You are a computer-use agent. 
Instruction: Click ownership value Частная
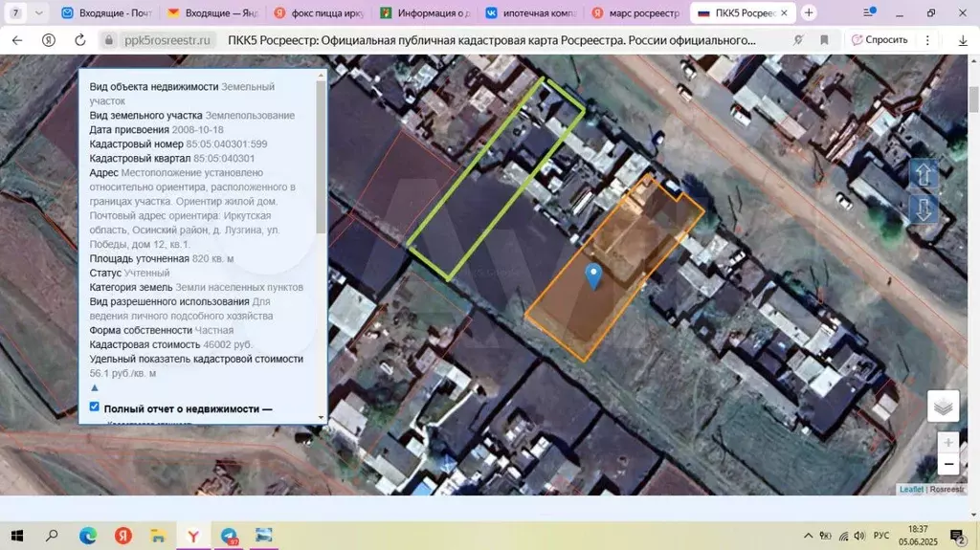[213, 330]
